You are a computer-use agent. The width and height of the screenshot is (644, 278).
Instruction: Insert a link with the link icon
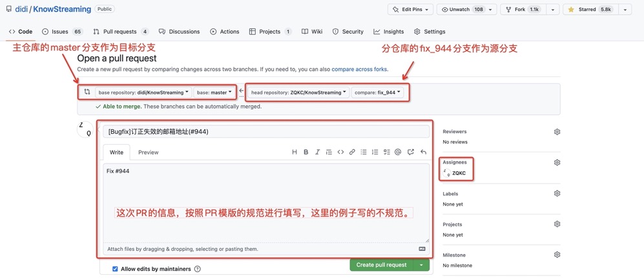(x=352, y=153)
